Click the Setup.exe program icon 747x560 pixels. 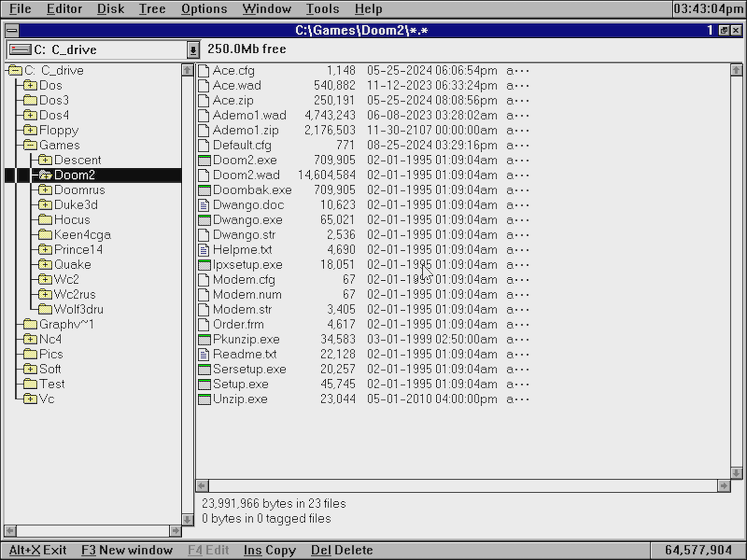point(204,384)
